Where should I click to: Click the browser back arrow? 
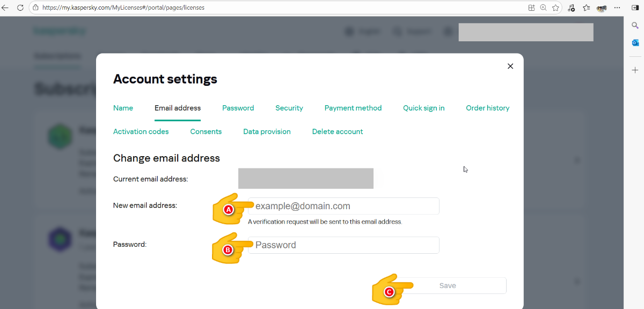pos(5,8)
